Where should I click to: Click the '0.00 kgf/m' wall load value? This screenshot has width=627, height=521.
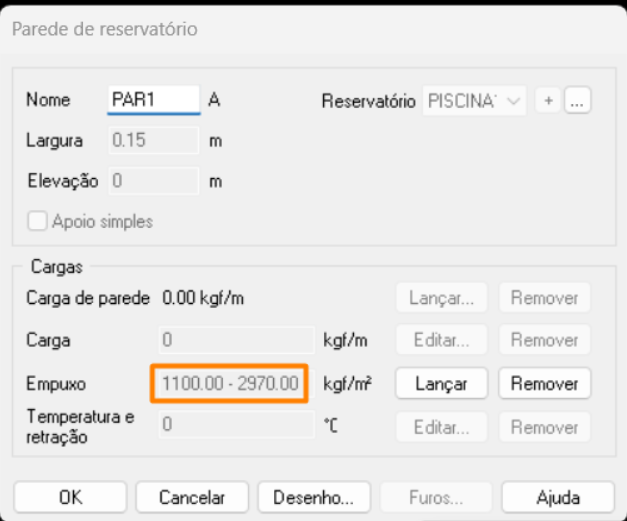click(x=203, y=298)
